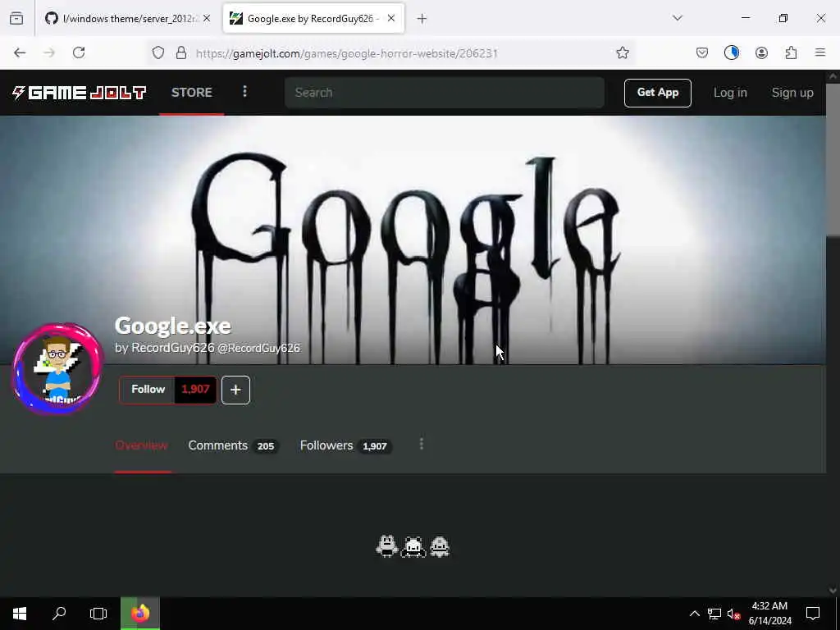Click the Firefox taskbar icon
This screenshot has height=630, width=840.
coord(139,614)
